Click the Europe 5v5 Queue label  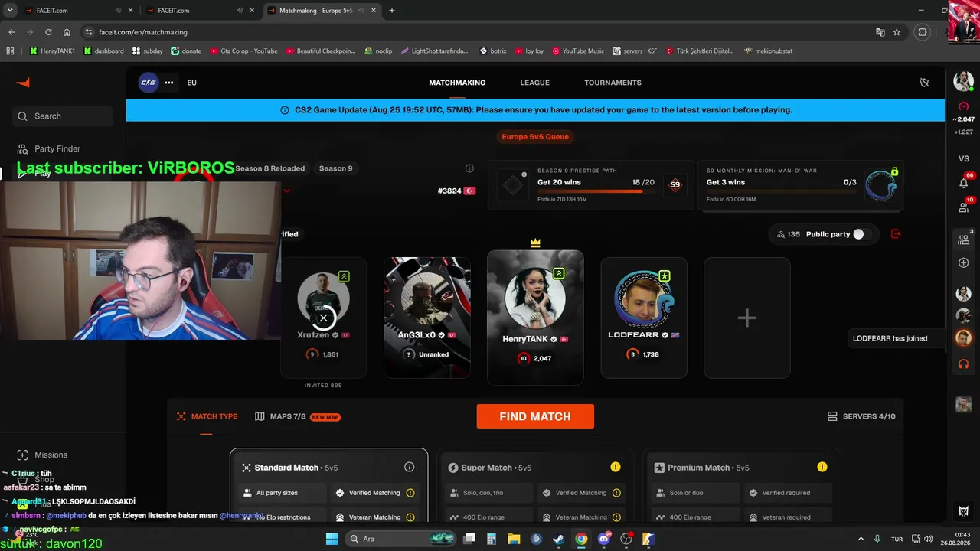coord(535,137)
